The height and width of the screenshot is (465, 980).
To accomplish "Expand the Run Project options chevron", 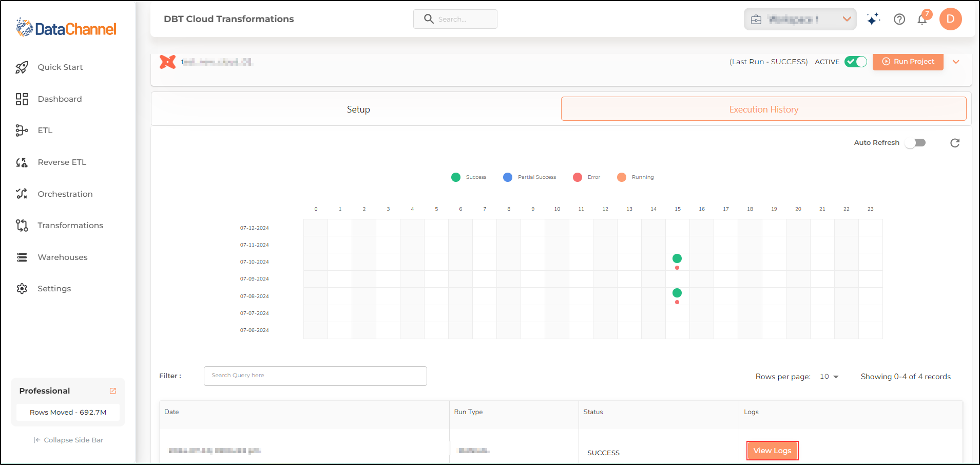I will [956, 62].
